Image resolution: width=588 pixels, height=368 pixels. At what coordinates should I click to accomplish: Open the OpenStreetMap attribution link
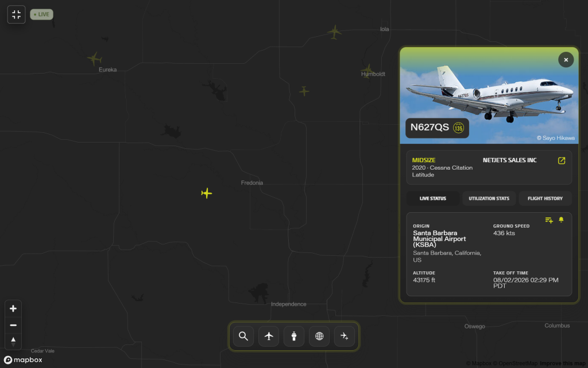point(515,363)
